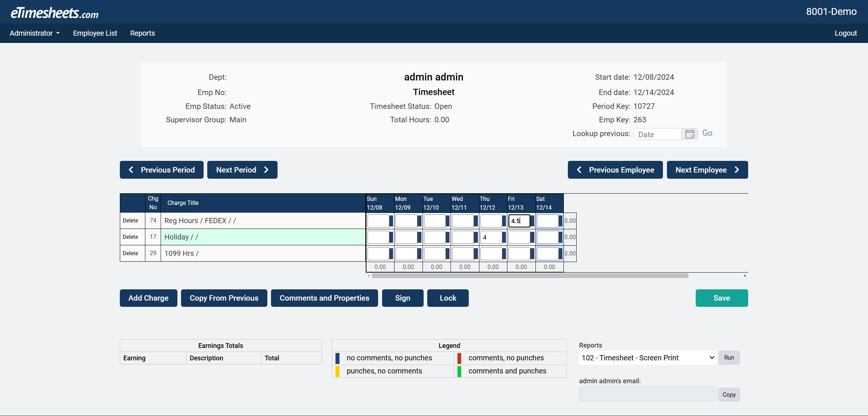Open Reports from the navigation bar
868x416 pixels.
point(142,33)
